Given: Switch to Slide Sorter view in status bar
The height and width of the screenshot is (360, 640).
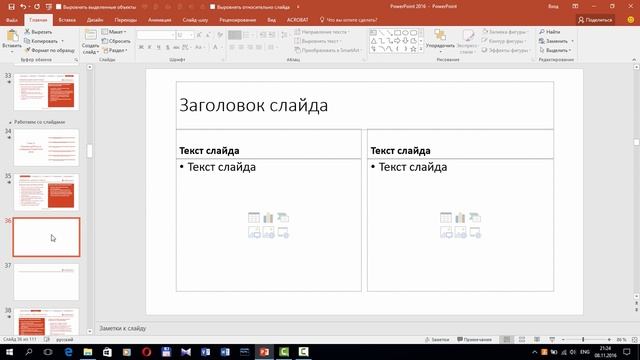Looking at the screenshot, I should tap(522, 340).
